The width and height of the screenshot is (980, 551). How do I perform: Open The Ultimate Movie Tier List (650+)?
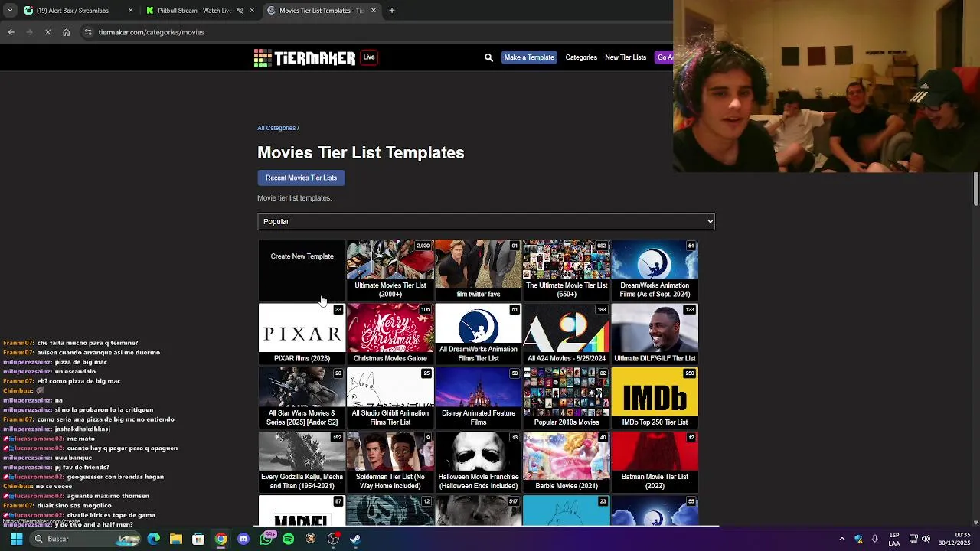567,269
